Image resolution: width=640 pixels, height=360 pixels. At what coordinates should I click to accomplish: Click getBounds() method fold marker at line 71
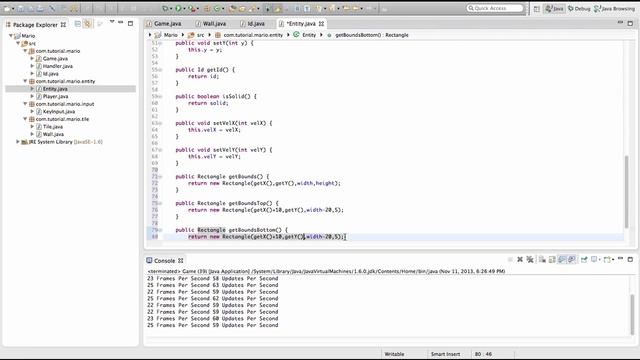160,177
